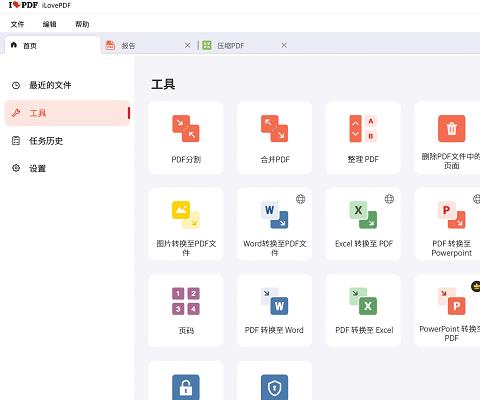Open the PDF 转换至 Word tool icon
This screenshot has width=480, height=400.
tap(274, 301)
